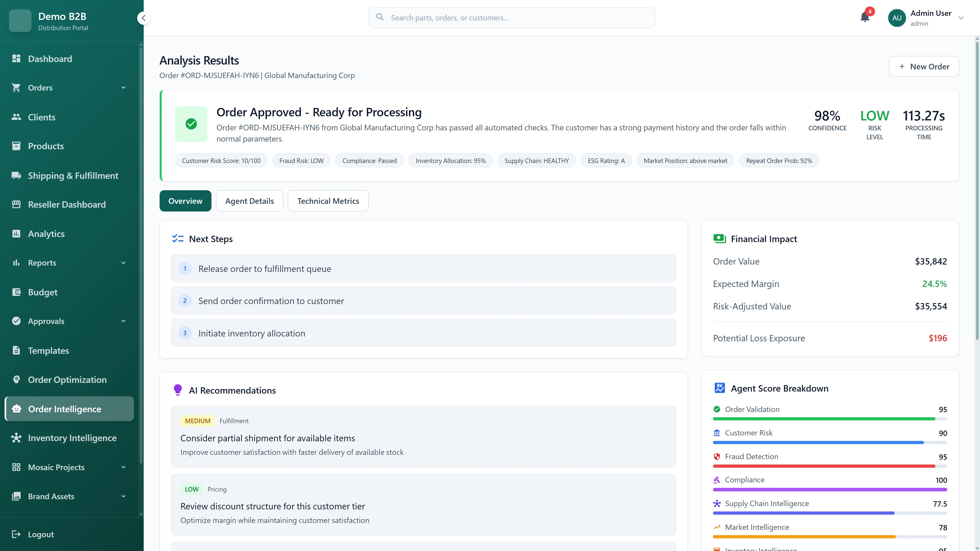Open the Dashboard section

50,59
